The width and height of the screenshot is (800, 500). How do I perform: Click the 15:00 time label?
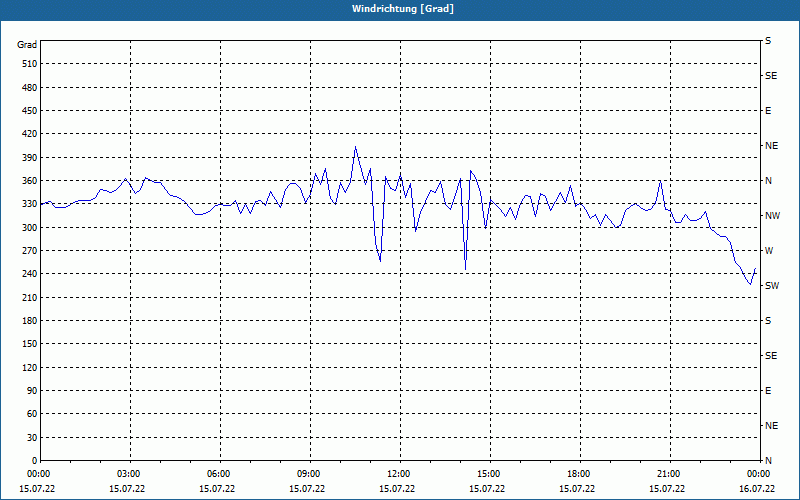[x=488, y=473]
